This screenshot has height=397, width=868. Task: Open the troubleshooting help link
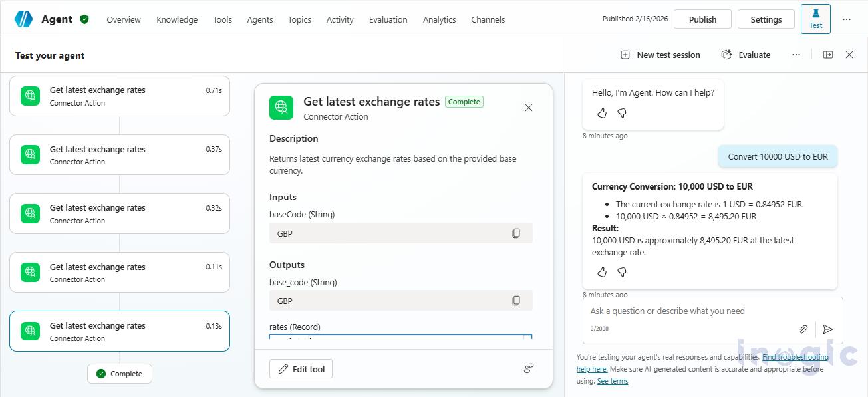[x=795, y=357]
